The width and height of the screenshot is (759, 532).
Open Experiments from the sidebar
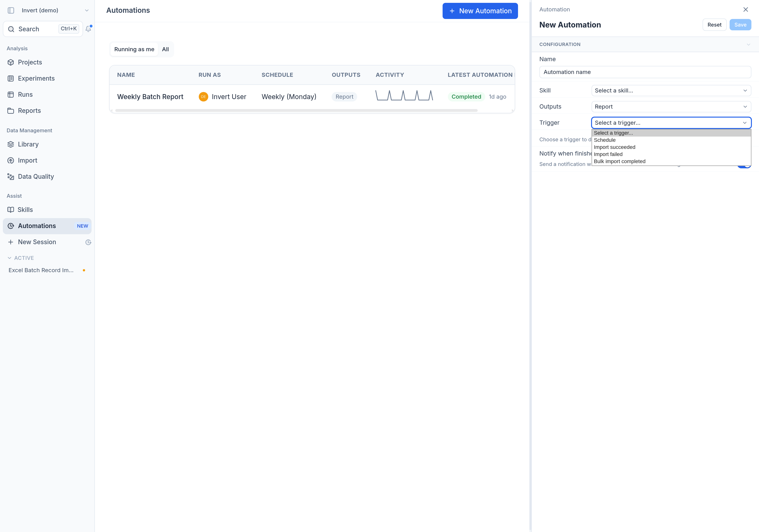47,78
